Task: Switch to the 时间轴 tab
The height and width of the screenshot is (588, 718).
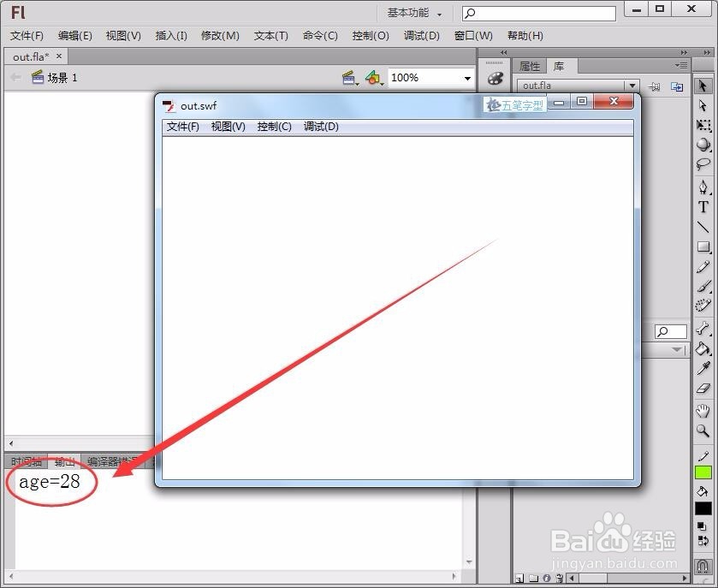Action: [27, 461]
